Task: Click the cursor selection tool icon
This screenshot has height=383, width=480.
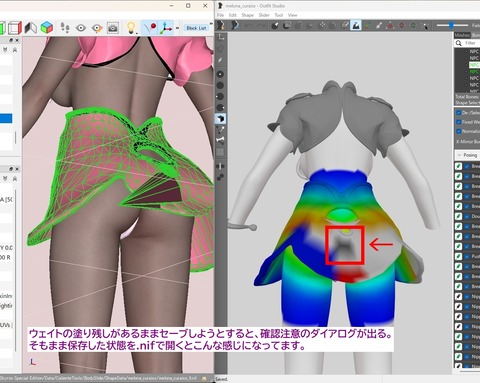Action: pyautogui.click(x=425, y=26)
